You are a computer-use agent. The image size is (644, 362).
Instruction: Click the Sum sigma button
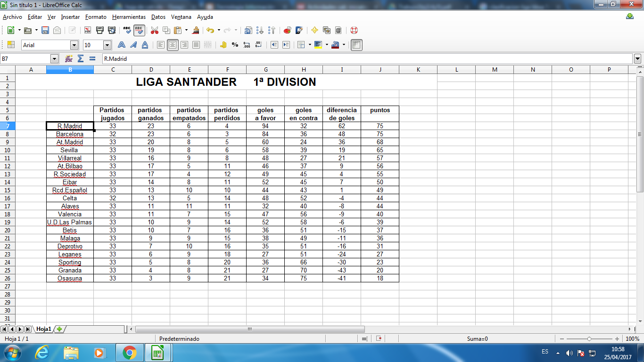(81, 59)
